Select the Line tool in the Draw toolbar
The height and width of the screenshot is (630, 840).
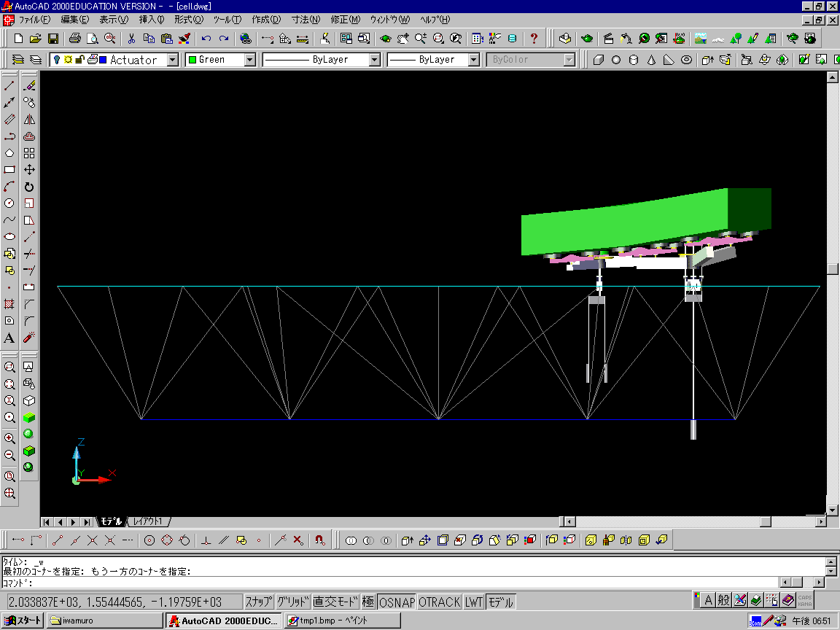point(9,86)
